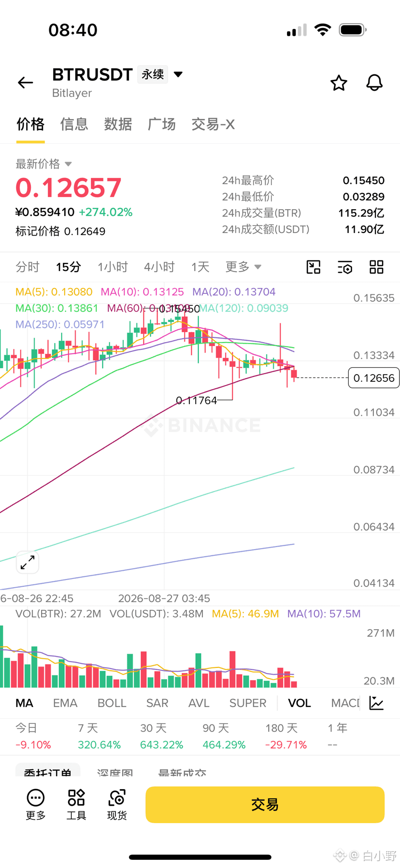Switch to the 广场 tab
Screen dimensions: 400x868
[x=161, y=124]
